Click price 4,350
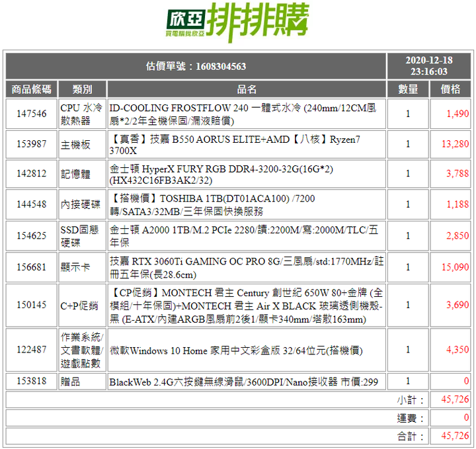This screenshot has width=476, height=449. coord(457,350)
